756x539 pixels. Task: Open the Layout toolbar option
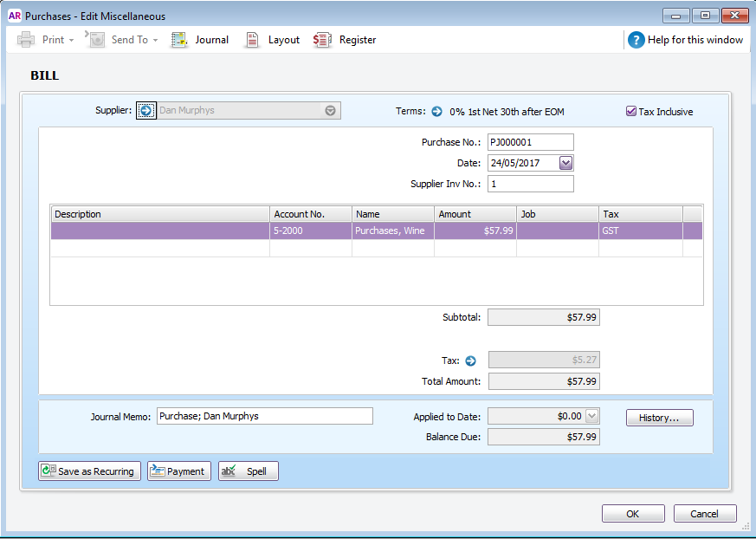tap(252, 40)
